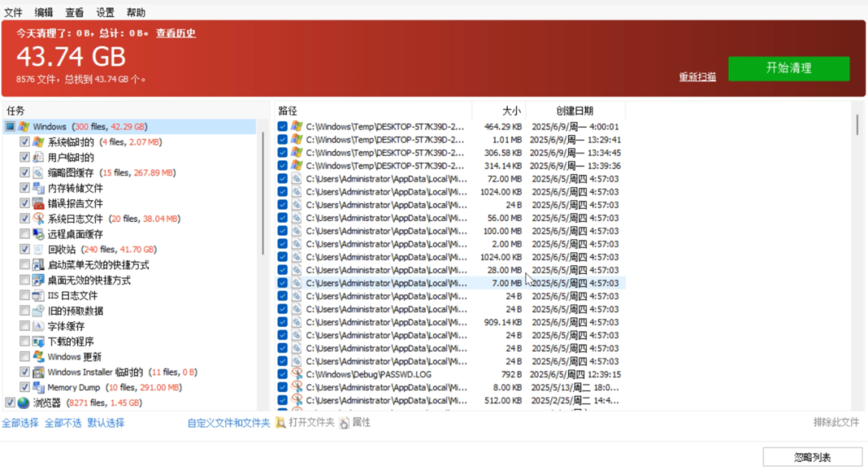Click the 打开文件夹 folder icon

pos(281,423)
